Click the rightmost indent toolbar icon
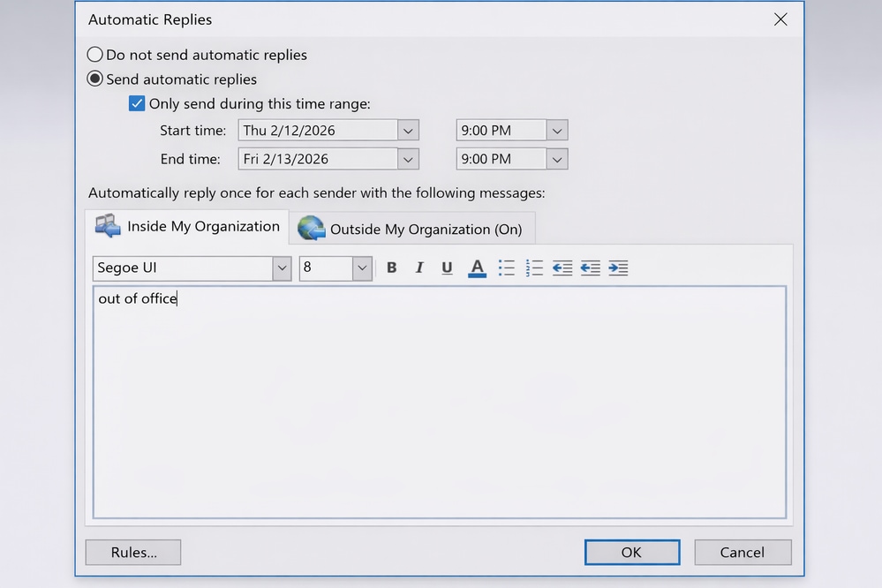 point(618,268)
